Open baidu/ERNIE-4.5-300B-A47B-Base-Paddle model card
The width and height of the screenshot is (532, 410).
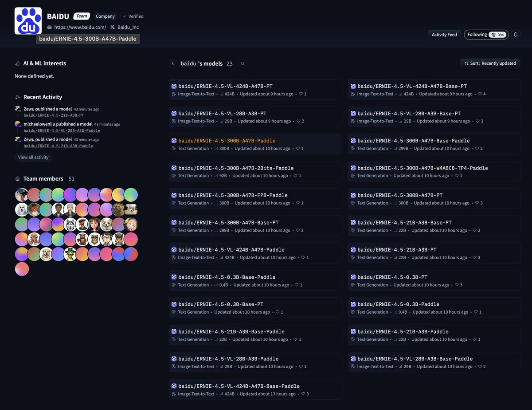click(434, 144)
